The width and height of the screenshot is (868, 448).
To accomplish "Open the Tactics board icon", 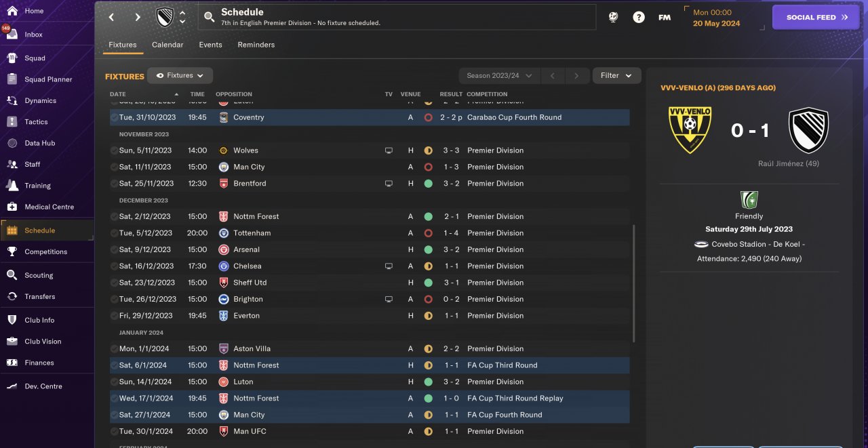I will pyautogui.click(x=12, y=122).
